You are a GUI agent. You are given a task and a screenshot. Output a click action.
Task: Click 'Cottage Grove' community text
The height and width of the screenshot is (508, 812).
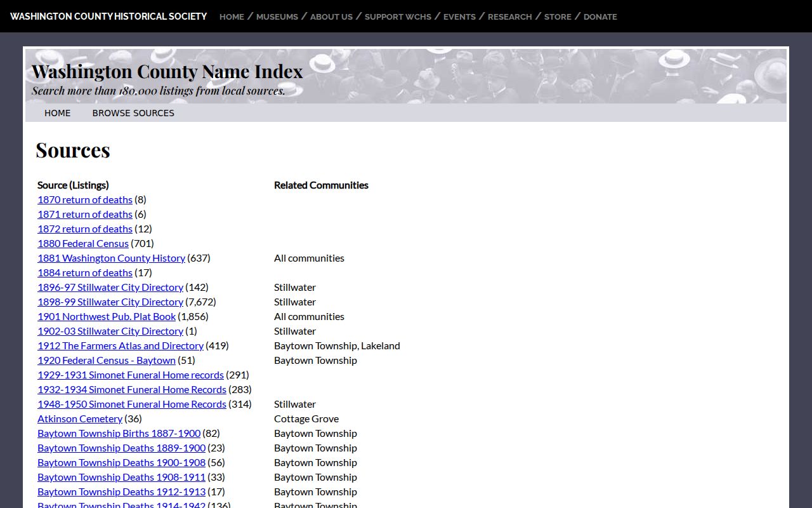(306, 418)
